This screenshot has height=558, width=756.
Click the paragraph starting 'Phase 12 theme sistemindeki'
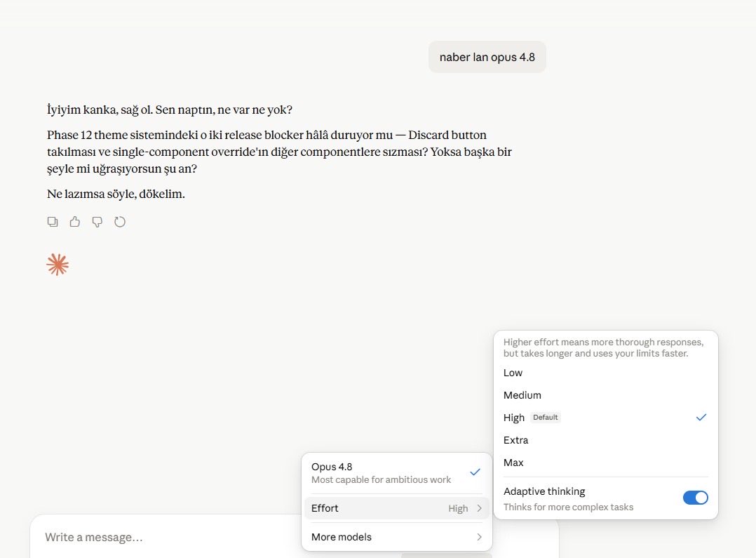click(x=279, y=152)
